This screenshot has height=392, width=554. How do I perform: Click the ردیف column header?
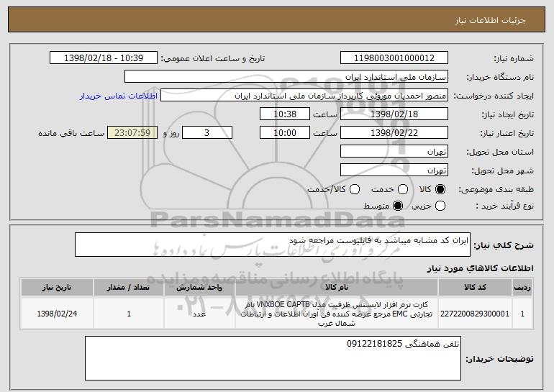click(x=522, y=288)
